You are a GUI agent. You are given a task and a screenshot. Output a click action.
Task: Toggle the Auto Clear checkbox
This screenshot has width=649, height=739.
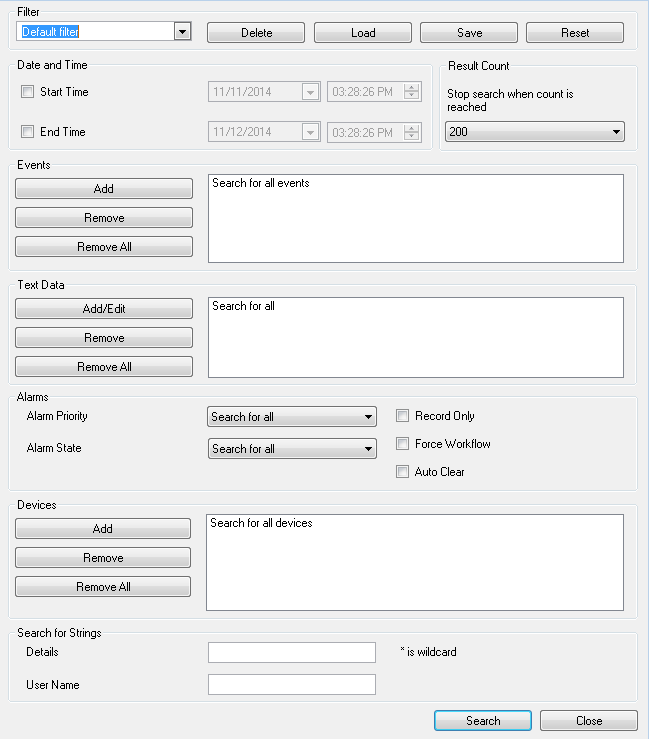tap(403, 471)
